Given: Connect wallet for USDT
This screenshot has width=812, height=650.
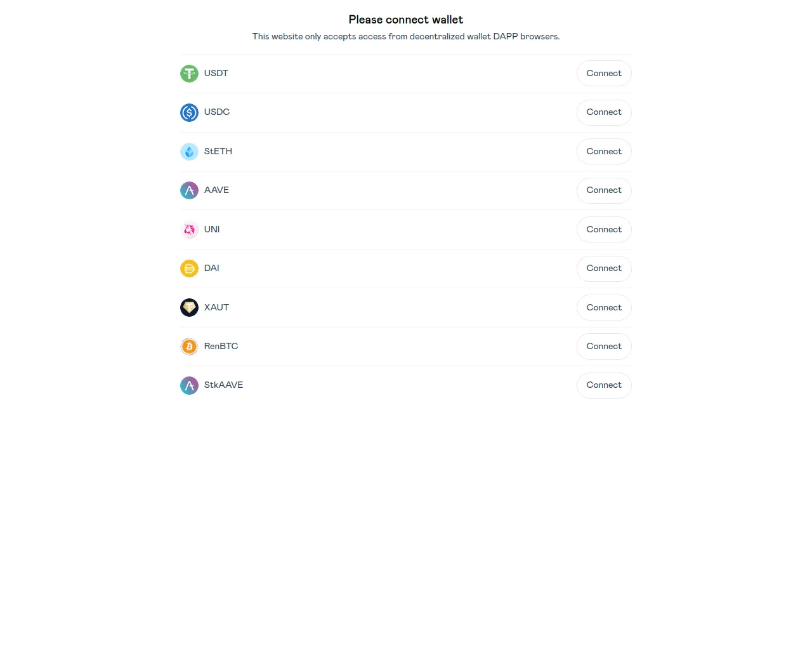Looking at the screenshot, I should (x=604, y=74).
